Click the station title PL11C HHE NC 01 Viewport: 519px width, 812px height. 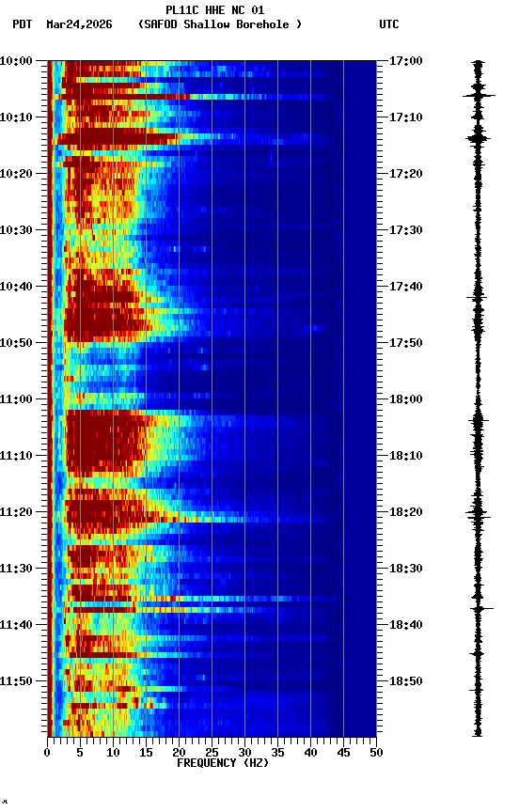click(215, 10)
